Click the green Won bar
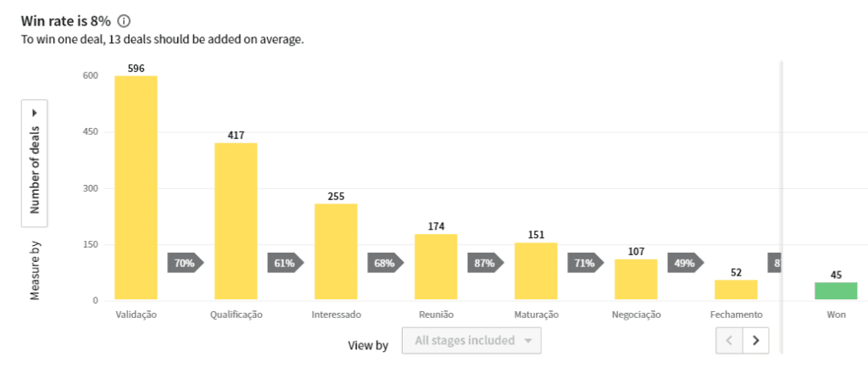868x368 pixels. coord(836,292)
